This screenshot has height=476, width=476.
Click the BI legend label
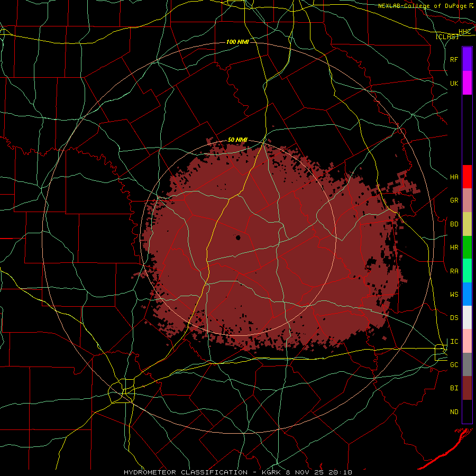(x=454, y=388)
